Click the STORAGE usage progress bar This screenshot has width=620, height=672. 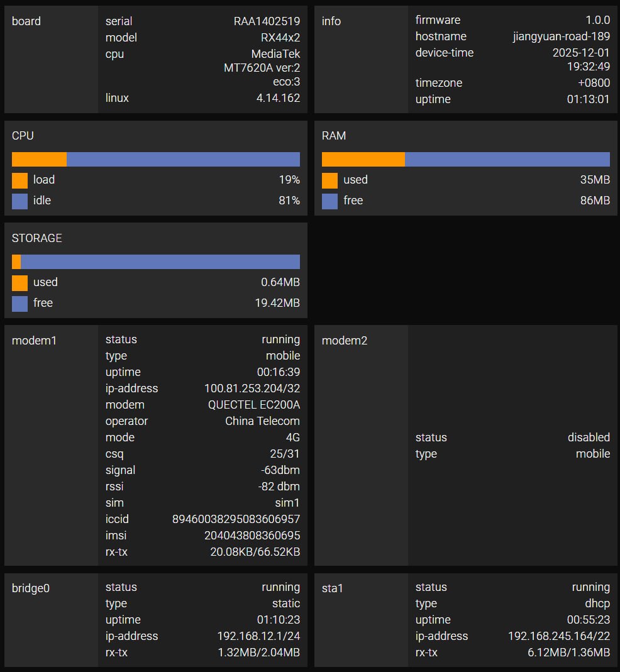point(156,262)
